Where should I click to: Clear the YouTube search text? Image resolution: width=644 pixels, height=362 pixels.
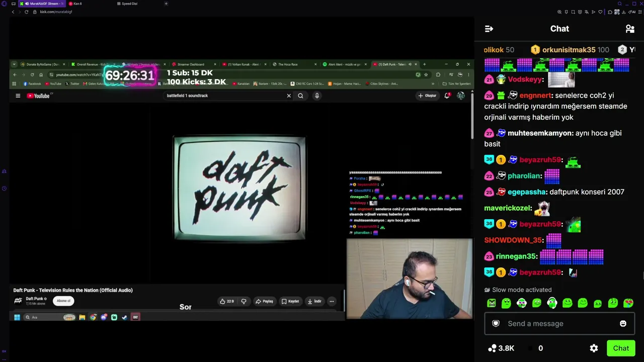(x=289, y=96)
